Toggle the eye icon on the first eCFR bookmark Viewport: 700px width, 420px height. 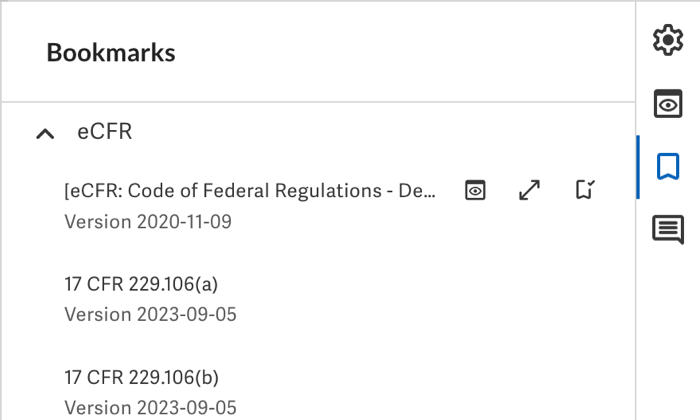coord(476,190)
